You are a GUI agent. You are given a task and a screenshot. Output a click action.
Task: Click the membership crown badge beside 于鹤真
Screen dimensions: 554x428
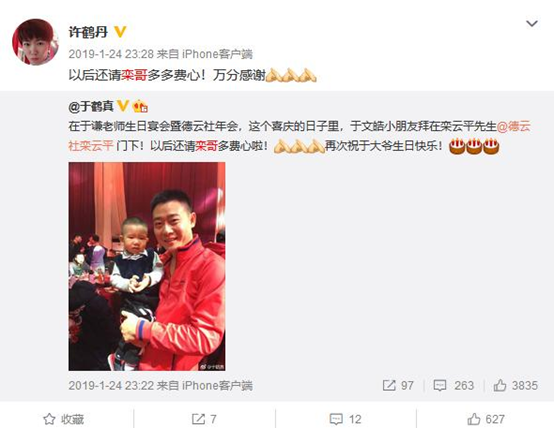point(140,106)
